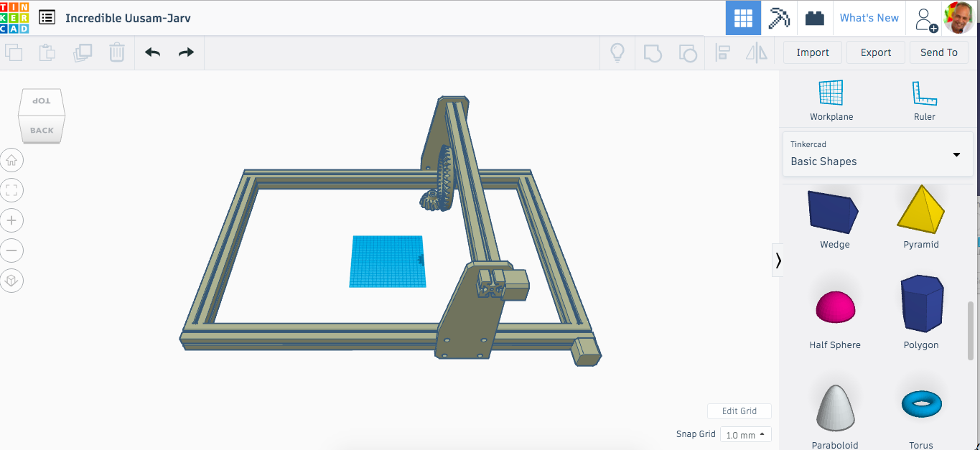980x450 pixels.
Task: Open the Align tool
Action: tap(722, 52)
